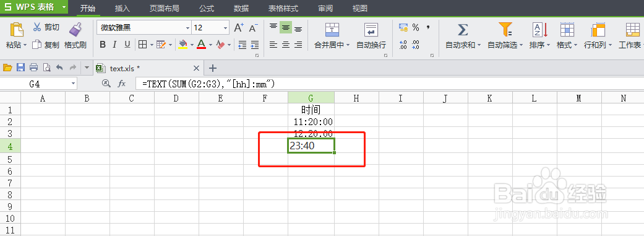Click in the formula bar input

pos(389,84)
